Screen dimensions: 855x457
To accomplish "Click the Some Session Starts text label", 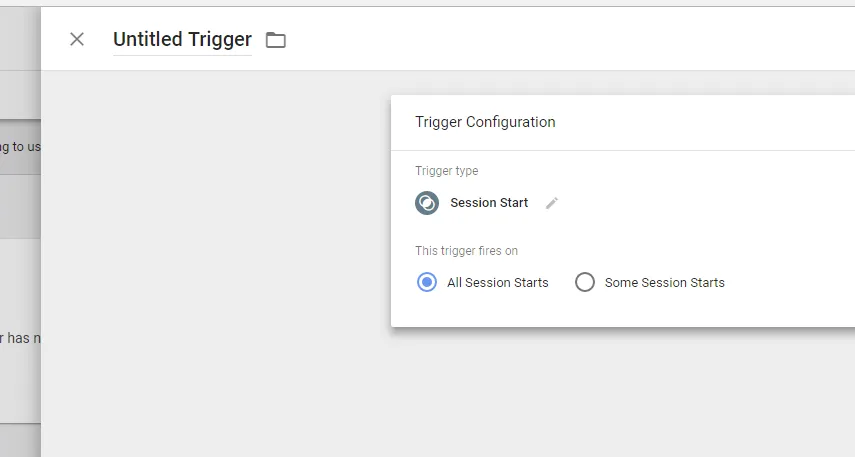I will point(664,283).
